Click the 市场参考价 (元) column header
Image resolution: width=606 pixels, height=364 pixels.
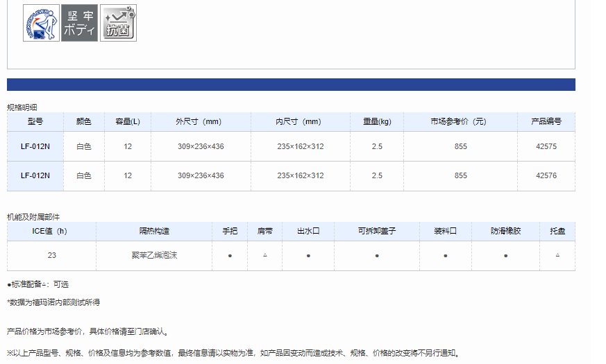(460, 121)
